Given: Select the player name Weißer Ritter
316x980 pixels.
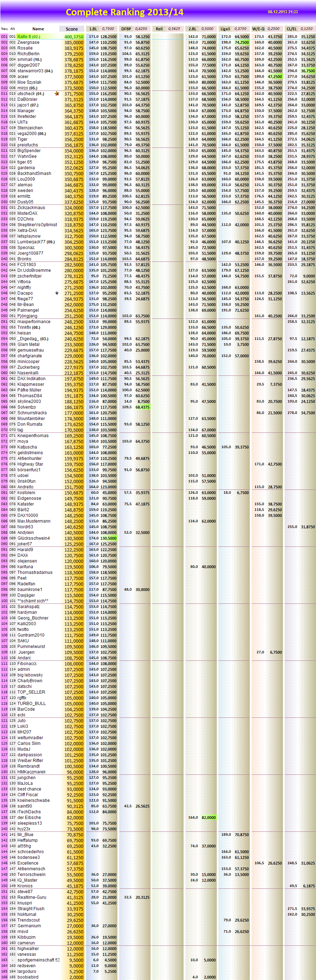Looking at the screenshot, I should 30,761.
